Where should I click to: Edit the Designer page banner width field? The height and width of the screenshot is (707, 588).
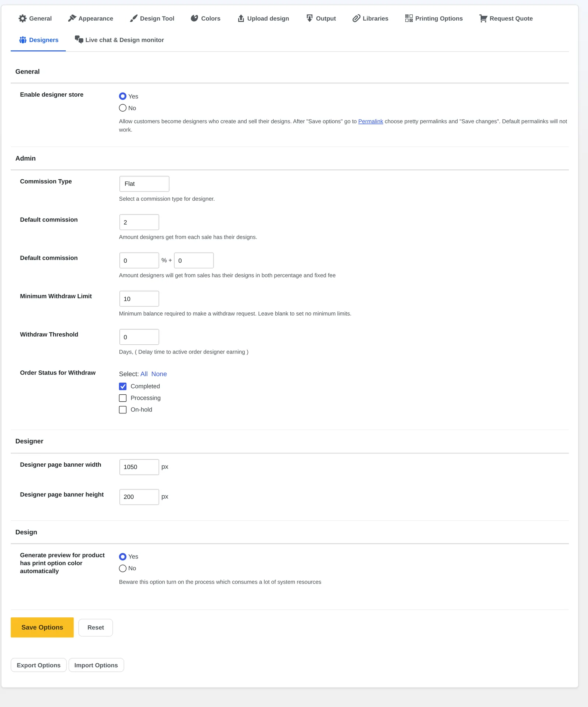pyautogui.click(x=139, y=467)
